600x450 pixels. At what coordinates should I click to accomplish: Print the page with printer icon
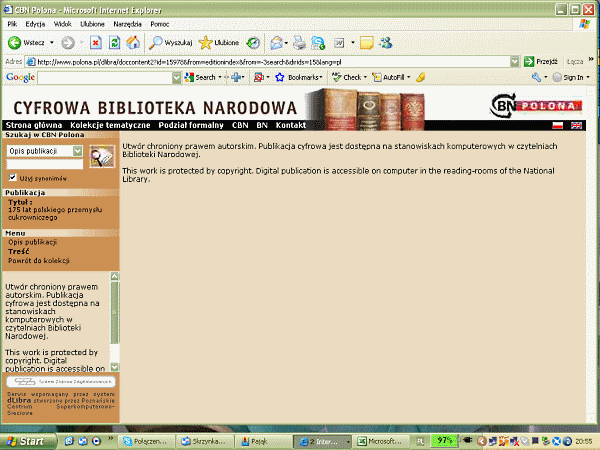pos(299,42)
